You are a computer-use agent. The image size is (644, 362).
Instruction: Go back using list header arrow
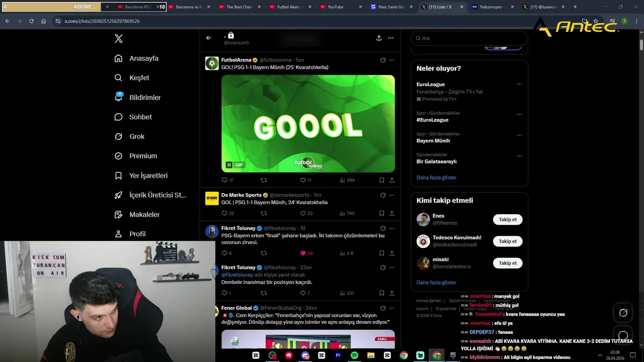tap(209, 38)
